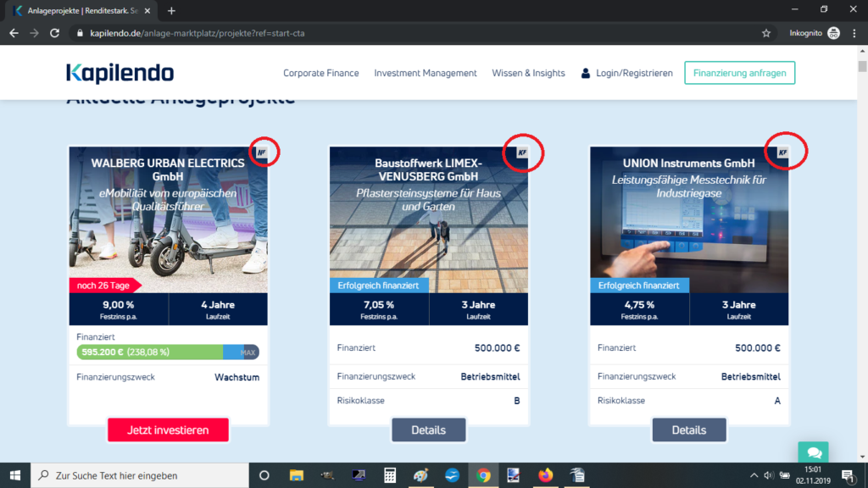Click the 'Baustoffwerk LIMEX-VENUSBERG GmbH' title

point(428,169)
